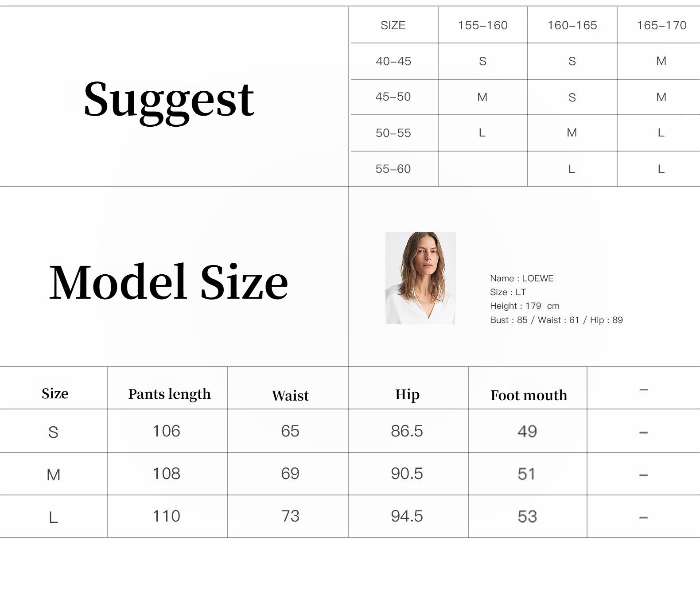Click the 40–45 weight row label

click(393, 61)
